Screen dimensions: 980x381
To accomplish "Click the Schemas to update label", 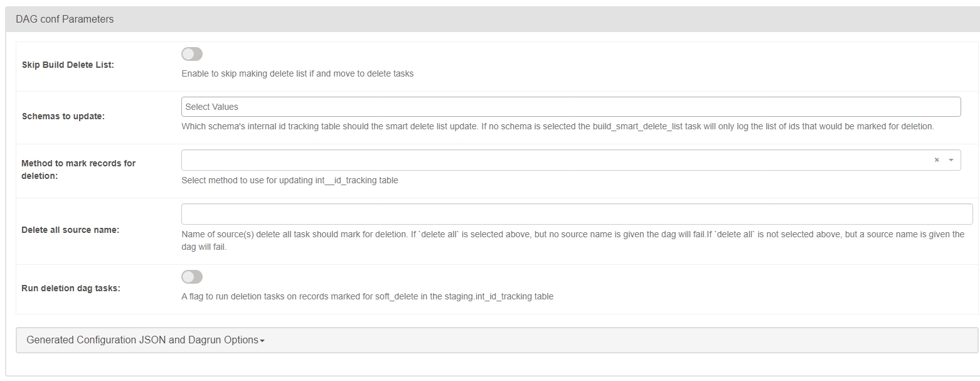I will pos(63,116).
